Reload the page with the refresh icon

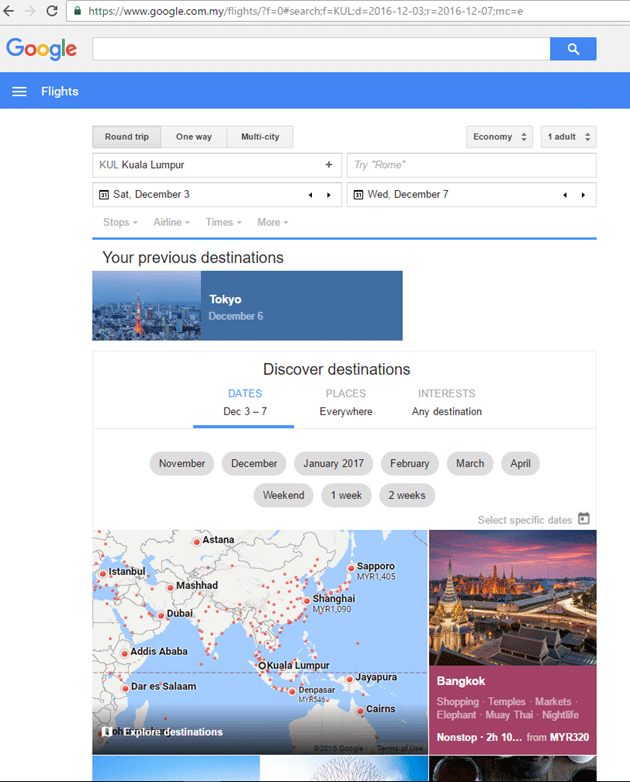(52, 10)
